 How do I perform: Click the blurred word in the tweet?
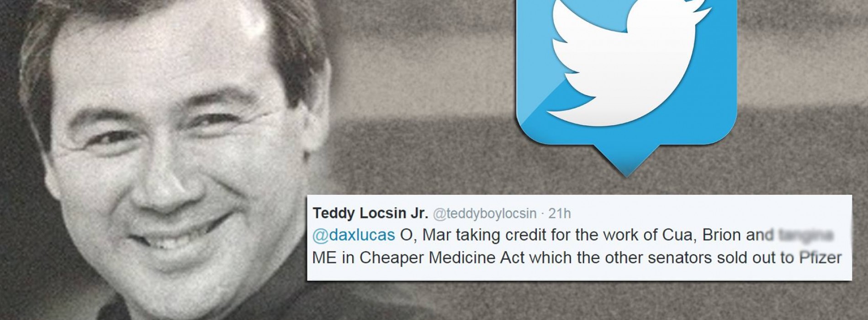(806, 235)
